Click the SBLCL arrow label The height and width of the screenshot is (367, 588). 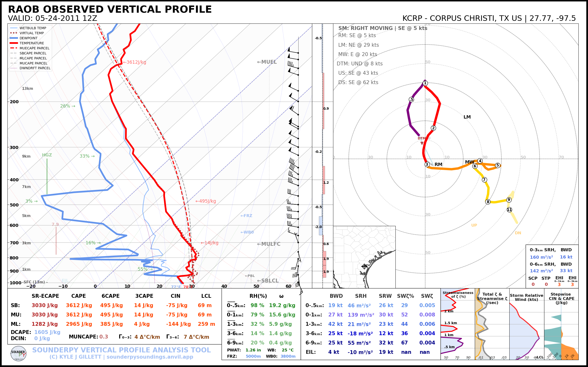[268, 281]
